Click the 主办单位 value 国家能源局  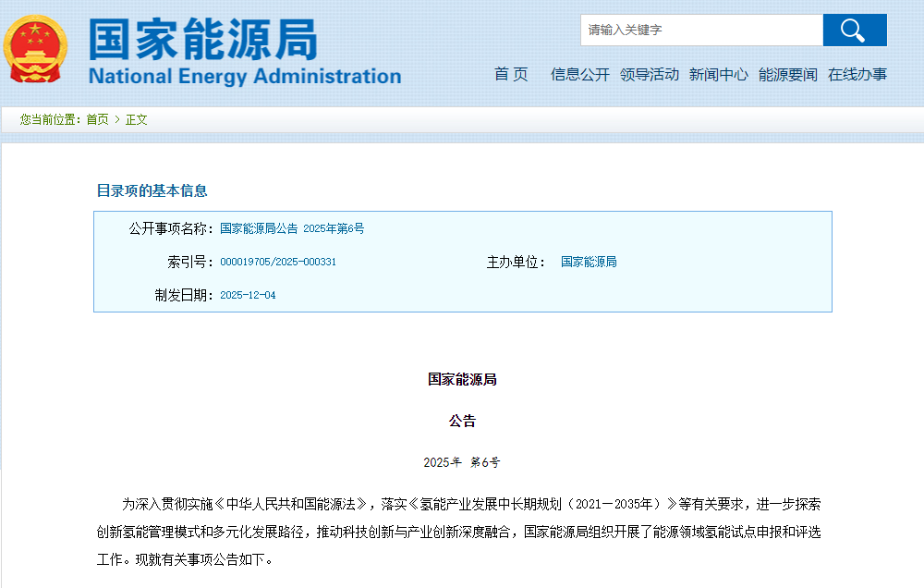click(589, 262)
